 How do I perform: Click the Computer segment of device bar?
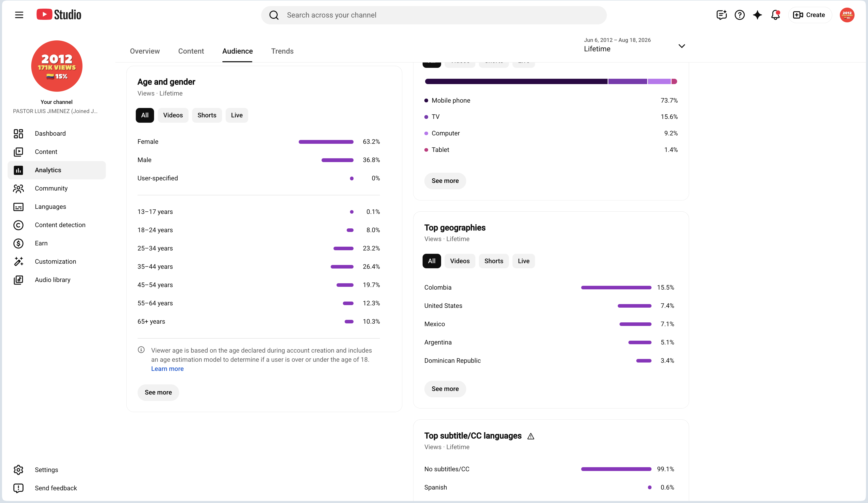pyautogui.click(x=659, y=81)
